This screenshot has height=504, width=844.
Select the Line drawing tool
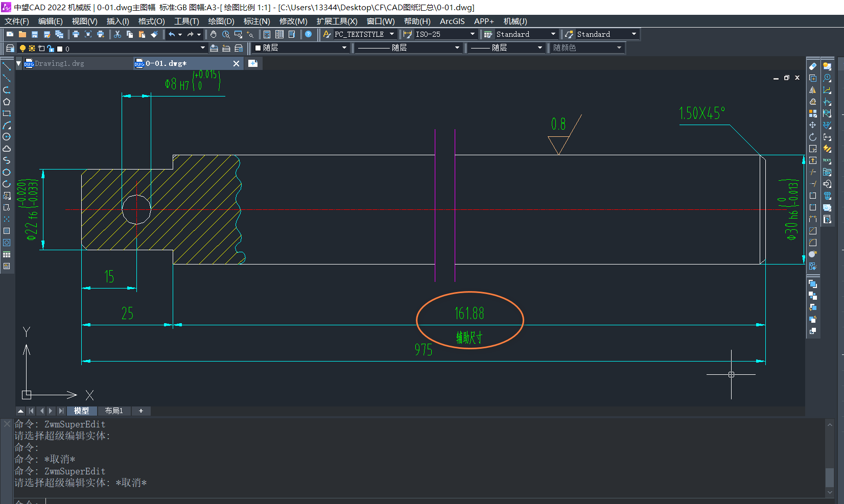pyautogui.click(x=7, y=66)
